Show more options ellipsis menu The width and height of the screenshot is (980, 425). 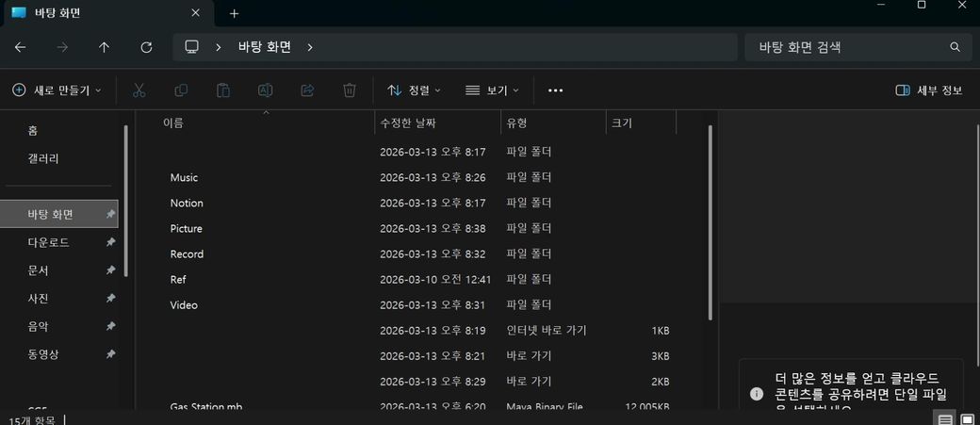[555, 90]
